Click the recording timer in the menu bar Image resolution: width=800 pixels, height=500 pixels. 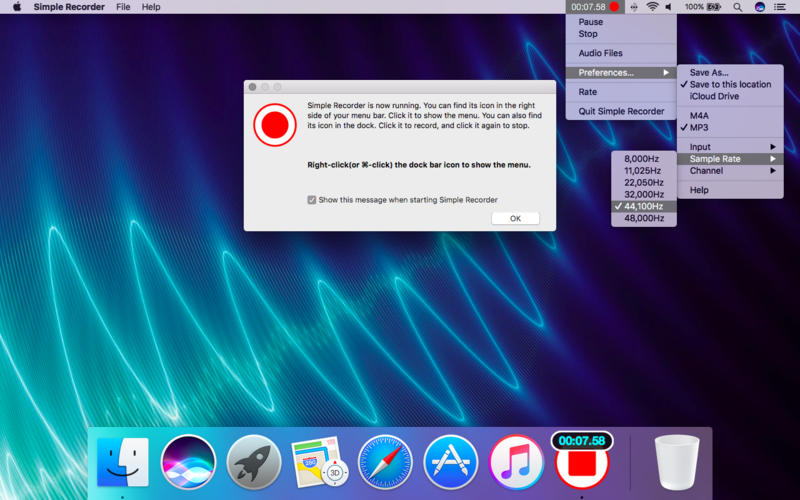(589, 7)
